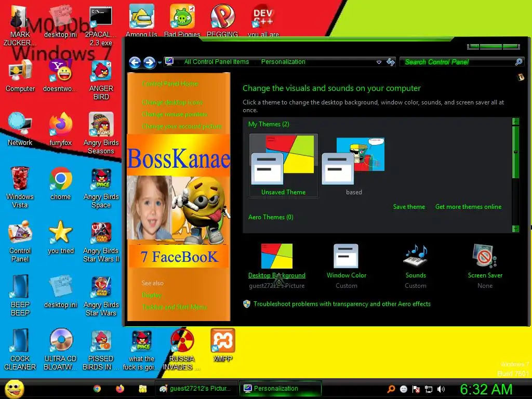Click the Save theme link
Screen dimensions: 532x399
(x=409, y=207)
